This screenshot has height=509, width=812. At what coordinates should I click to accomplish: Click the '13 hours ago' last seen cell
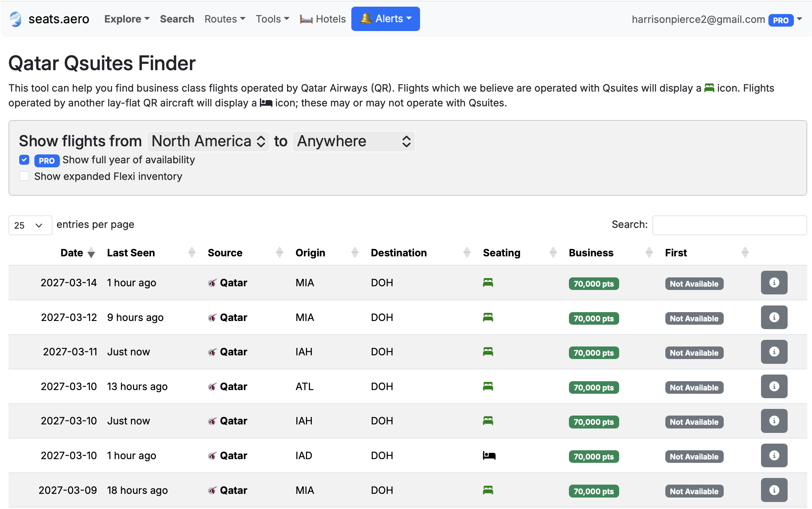137,386
